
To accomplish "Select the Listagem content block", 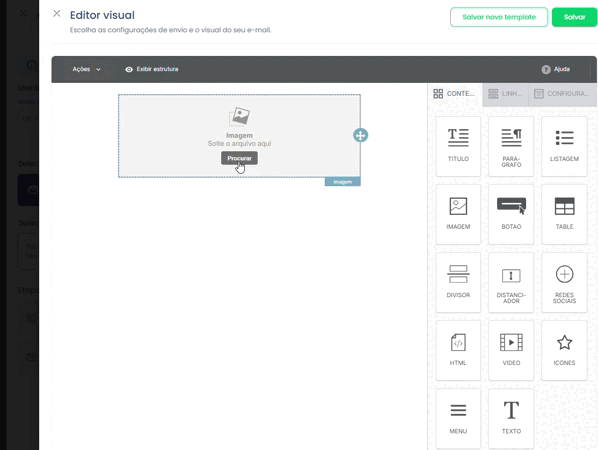I will pyautogui.click(x=564, y=146).
